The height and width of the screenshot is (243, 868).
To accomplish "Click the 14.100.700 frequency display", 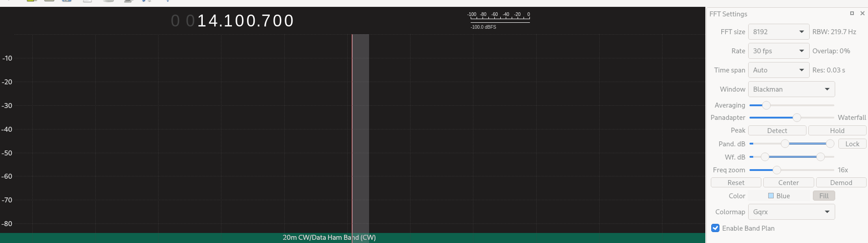I will [x=245, y=21].
